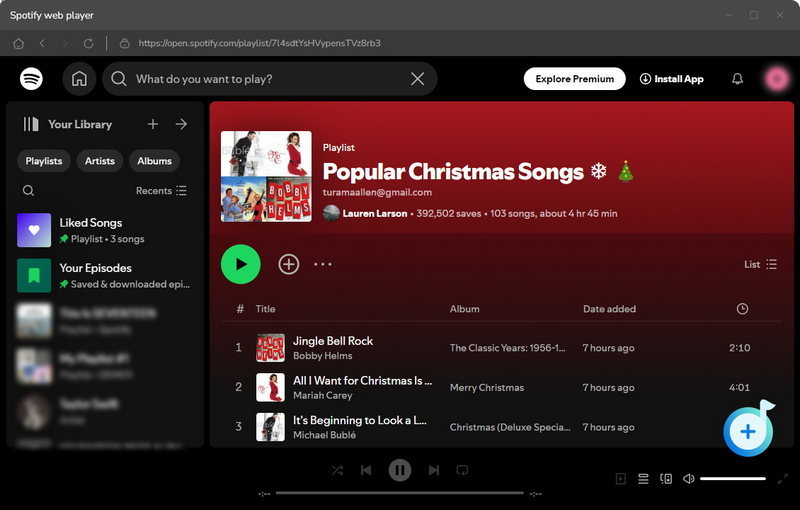Viewport: 800px width, 510px height.
Task: Open Liked Songs playlist
Action: 105,230
